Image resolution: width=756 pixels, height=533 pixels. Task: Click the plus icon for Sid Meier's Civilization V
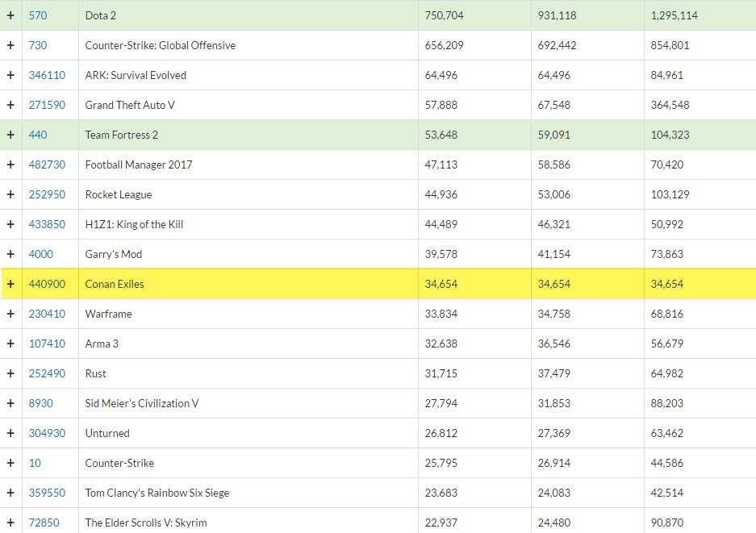click(x=10, y=403)
